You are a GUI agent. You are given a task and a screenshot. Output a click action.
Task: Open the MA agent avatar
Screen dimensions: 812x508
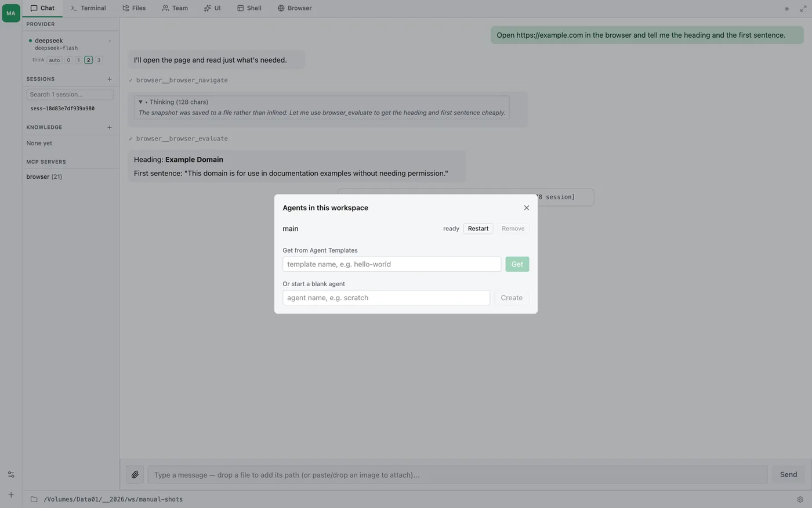point(11,13)
